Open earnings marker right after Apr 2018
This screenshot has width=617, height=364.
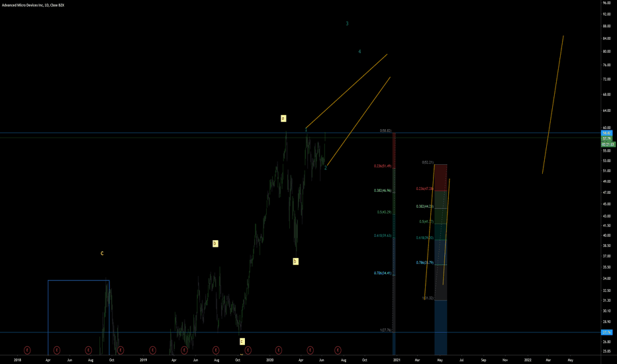click(57, 350)
